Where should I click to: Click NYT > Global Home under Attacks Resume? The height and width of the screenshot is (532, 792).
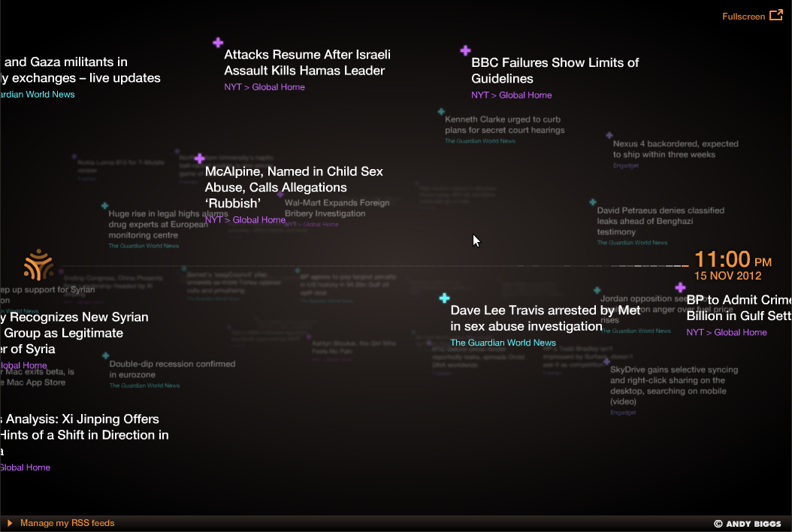pos(265,87)
